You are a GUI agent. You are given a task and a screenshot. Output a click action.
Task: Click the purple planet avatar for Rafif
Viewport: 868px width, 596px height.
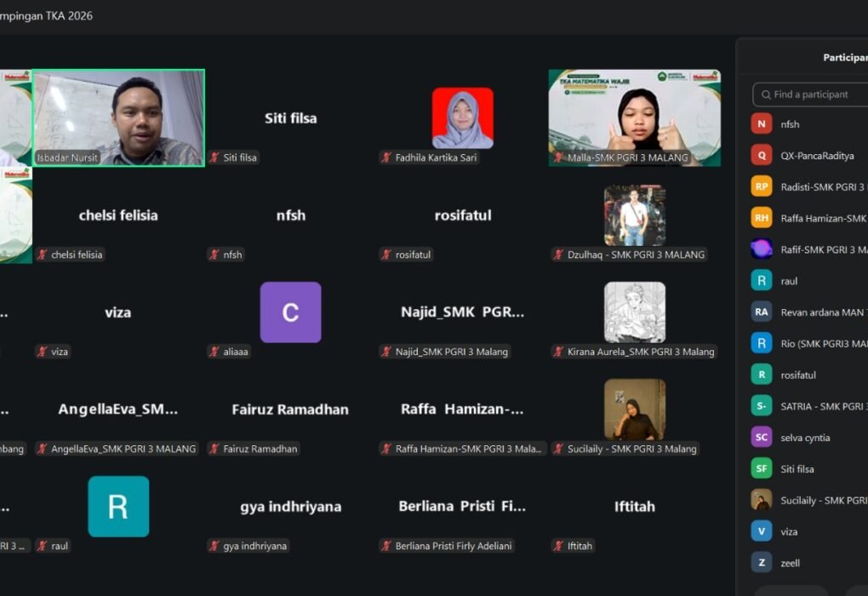762,249
